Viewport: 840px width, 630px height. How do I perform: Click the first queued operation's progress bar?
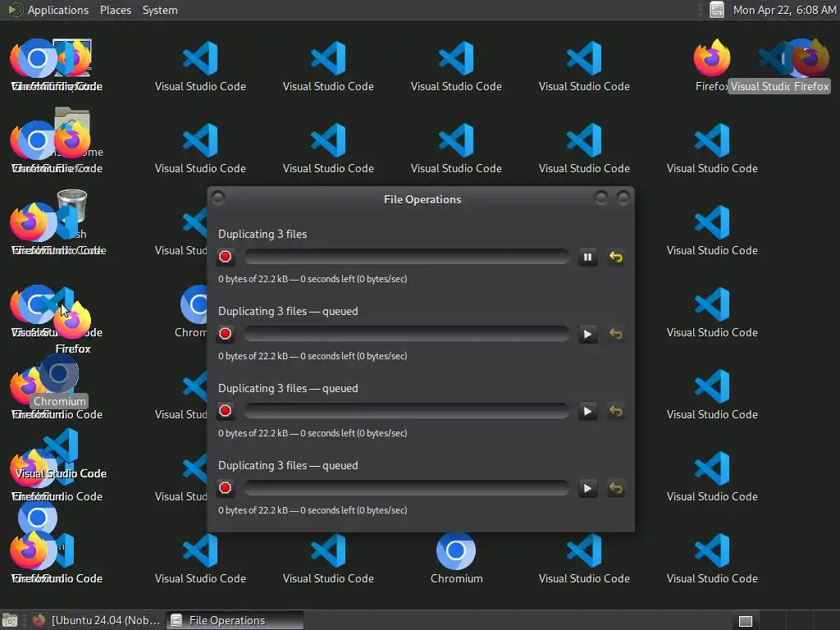407,335
